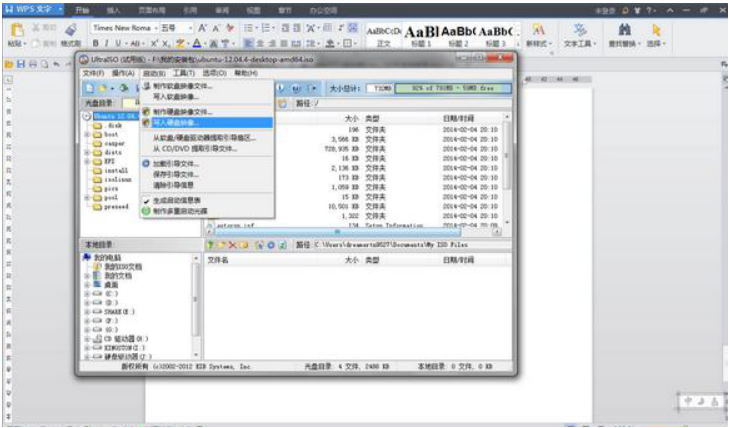Click the 92% of 730MB capacity bar
Image resolution: width=729 pixels, height=428 pixels.
(x=453, y=88)
